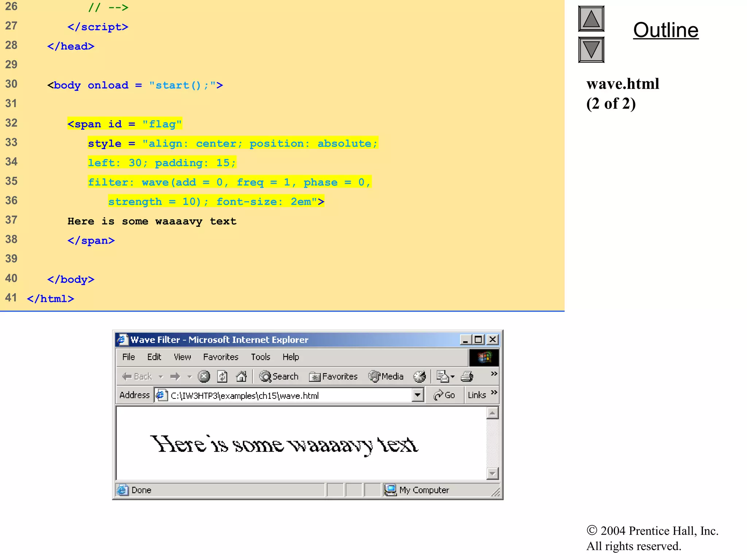747x560 pixels.
Task: Click the Stop loading icon
Action: (x=204, y=376)
